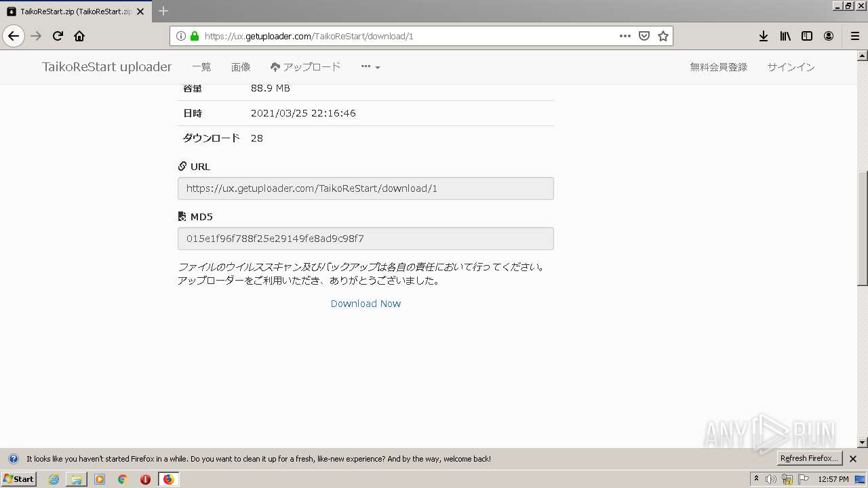
Task: Open a new tab with plus button
Action: coord(163,11)
